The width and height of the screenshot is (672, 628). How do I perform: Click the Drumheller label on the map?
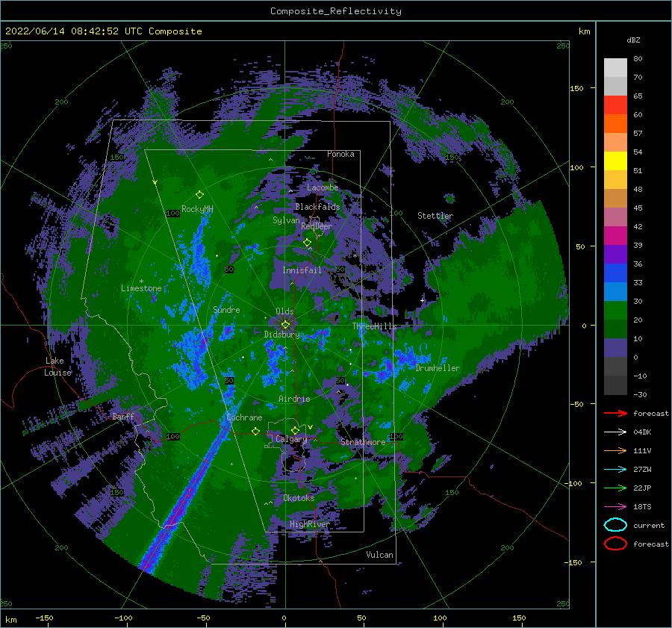pyautogui.click(x=438, y=368)
